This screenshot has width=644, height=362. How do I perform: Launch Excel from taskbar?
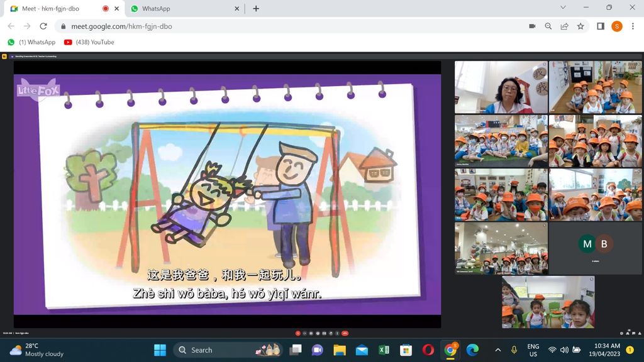point(384,350)
